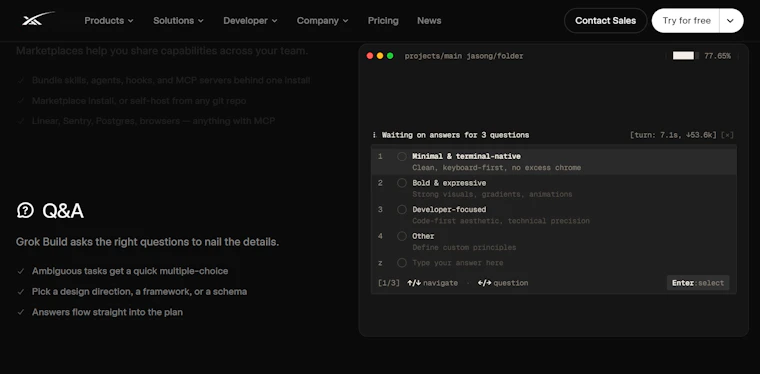Select the Minimal & terminal-native radio option
This screenshot has height=374, width=760.
402,156
